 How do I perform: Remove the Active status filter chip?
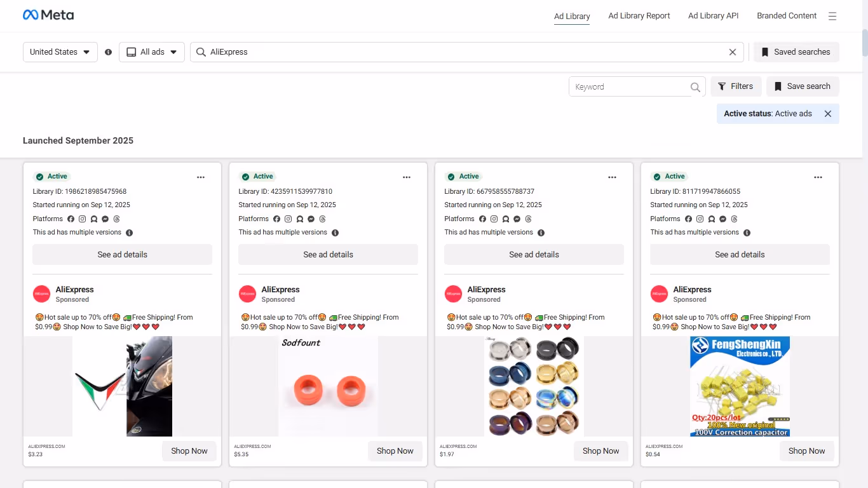tap(828, 114)
